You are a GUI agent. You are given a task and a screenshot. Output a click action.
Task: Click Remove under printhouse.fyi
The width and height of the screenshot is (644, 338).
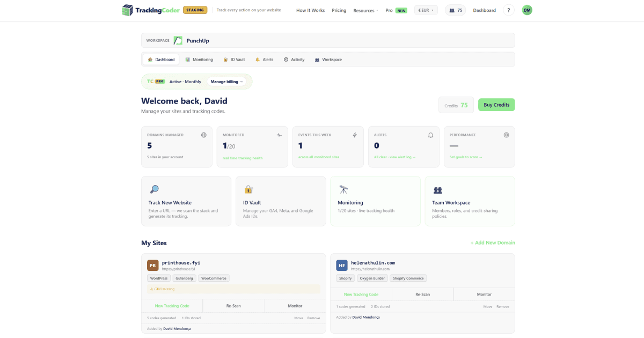click(x=313, y=318)
